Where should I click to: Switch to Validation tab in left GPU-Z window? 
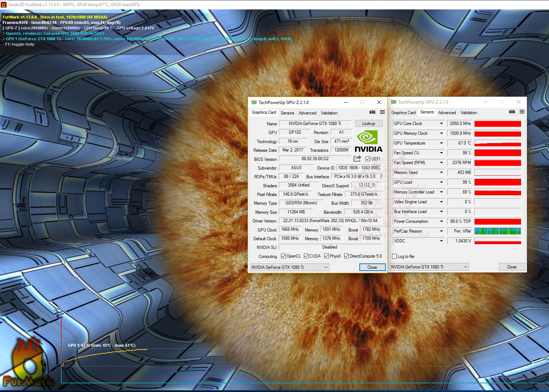tap(329, 113)
